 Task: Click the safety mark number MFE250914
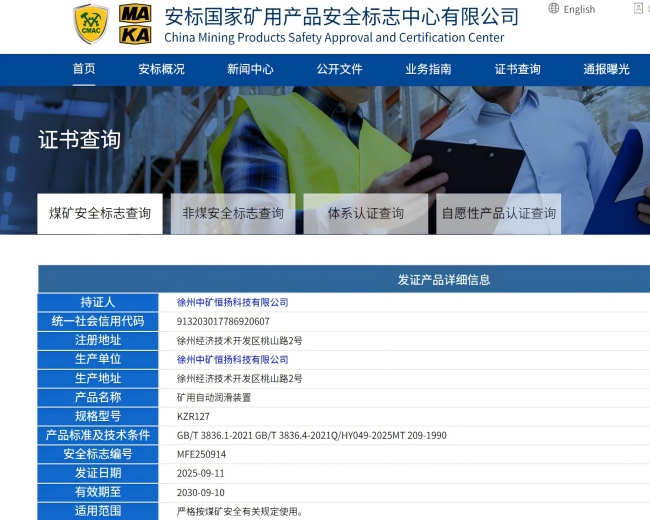pos(204,454)
